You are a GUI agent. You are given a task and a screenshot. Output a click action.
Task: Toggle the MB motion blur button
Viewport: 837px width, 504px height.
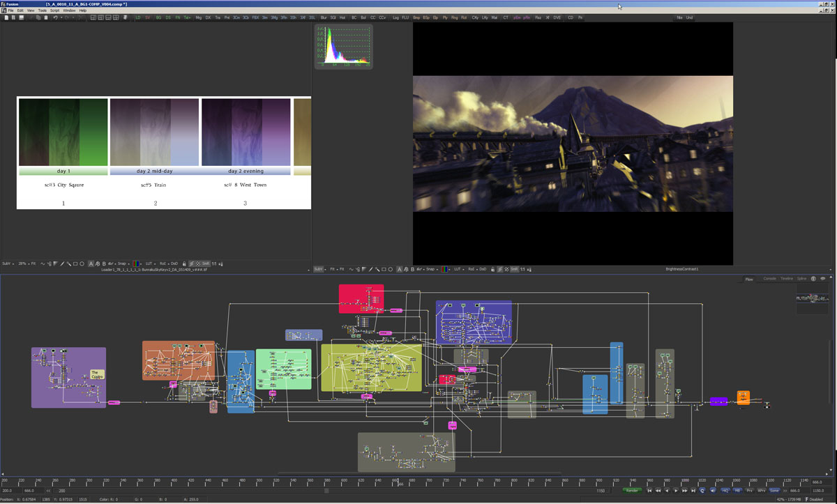(x=737, y=490)
